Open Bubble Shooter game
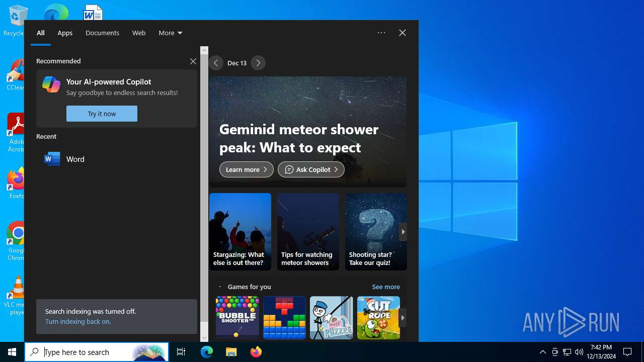 (237, 317)
